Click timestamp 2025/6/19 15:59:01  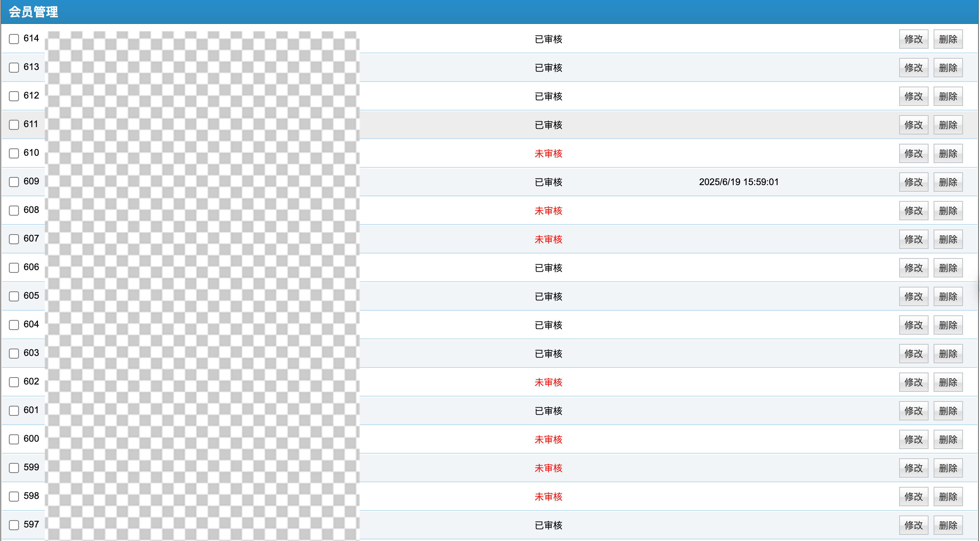coord(738,182)
